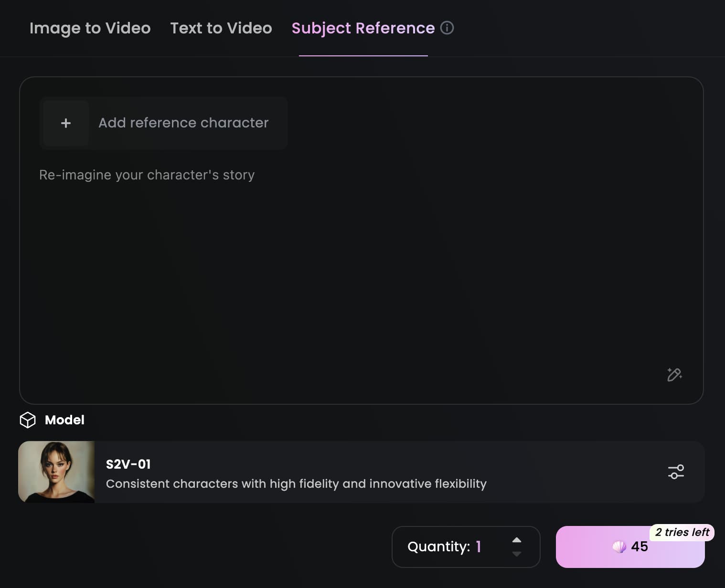Select the Subject Reference tab
The image size is (725, 588).
pyautogui.click(x=363, y=28)
